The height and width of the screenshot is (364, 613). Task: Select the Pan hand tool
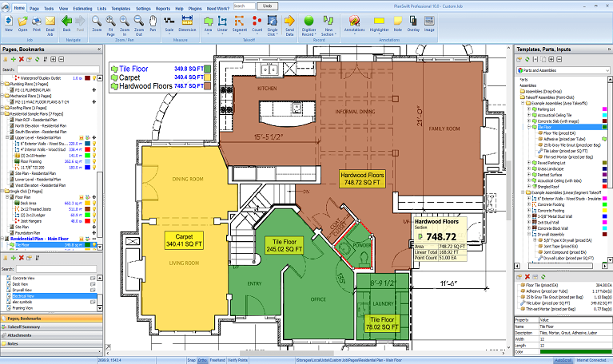click(153, 23)
